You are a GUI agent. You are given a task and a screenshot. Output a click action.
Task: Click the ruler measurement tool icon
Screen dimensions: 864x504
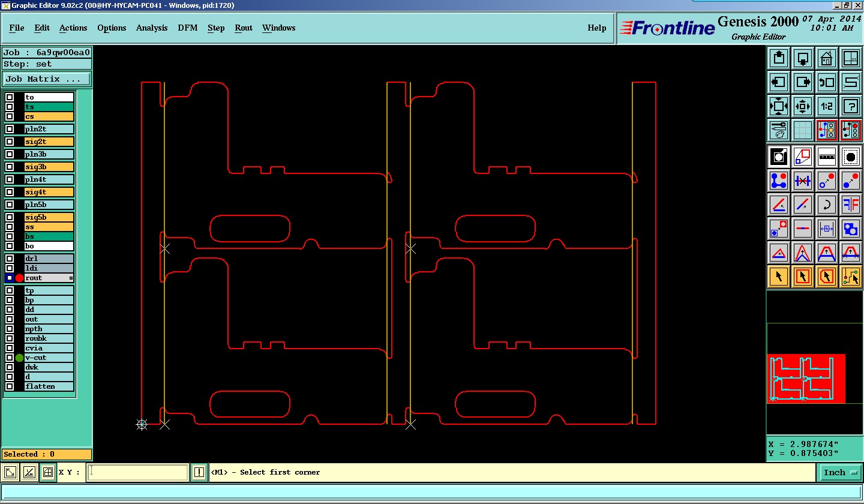827,157
